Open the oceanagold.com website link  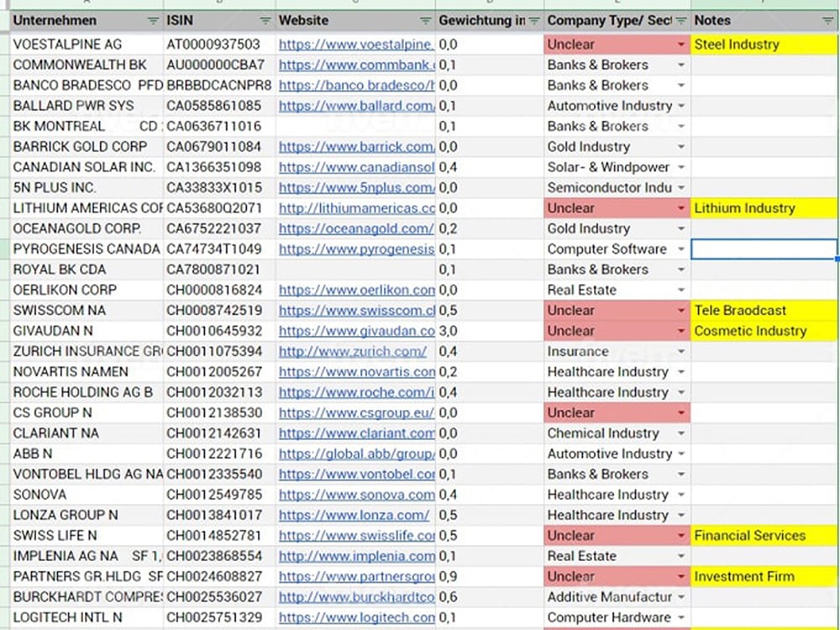click(x=355, y=228)
